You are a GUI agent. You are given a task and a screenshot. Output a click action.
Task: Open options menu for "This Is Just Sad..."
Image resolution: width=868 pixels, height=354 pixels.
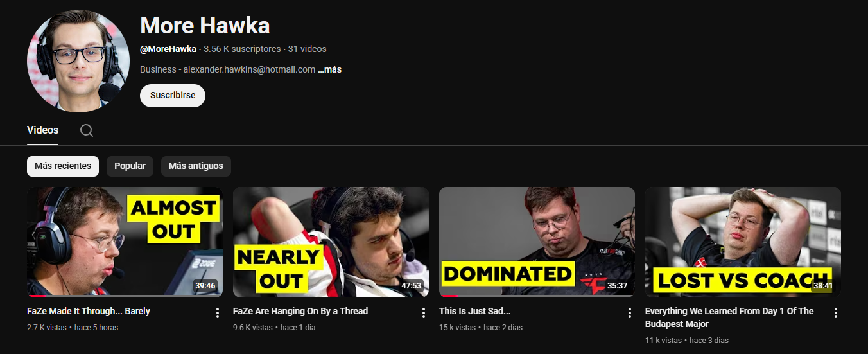click(x=629, y=313)
